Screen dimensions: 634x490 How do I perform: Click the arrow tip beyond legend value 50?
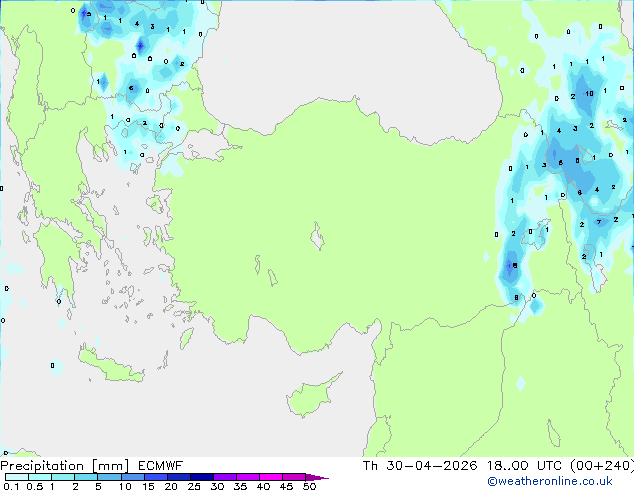point(318,477)
